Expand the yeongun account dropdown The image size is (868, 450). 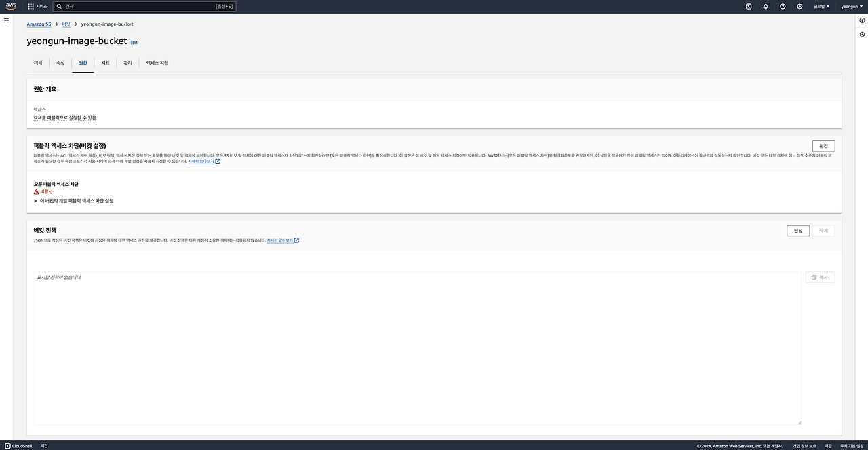[x=851, y=6]
